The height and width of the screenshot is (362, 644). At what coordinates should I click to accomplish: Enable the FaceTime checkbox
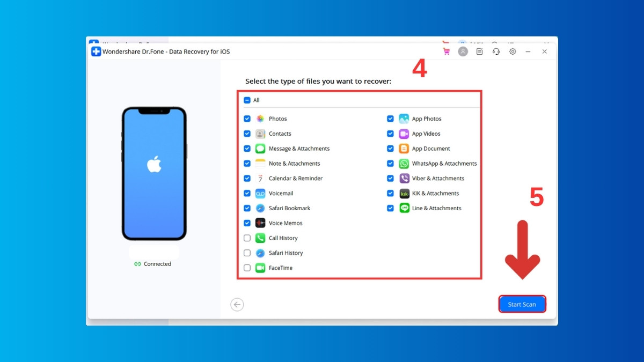pyautogui.click(x=247, y=268)
